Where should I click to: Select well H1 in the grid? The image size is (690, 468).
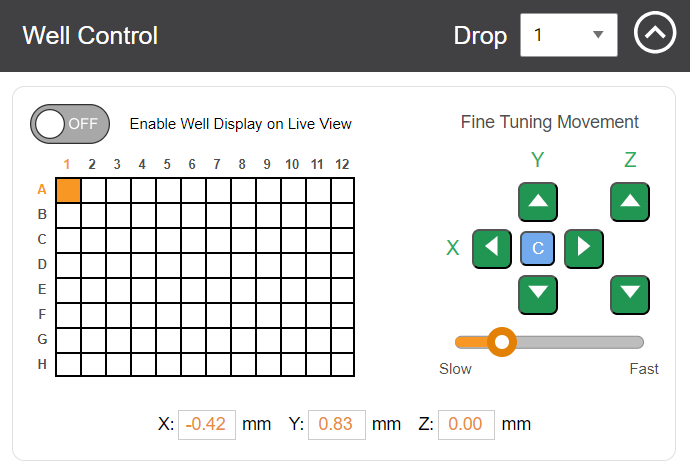point(68,365)
